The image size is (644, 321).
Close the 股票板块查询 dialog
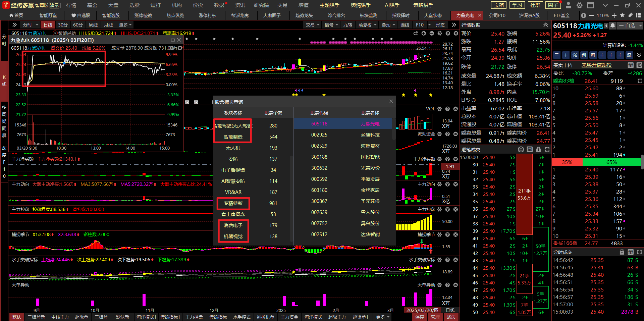pos(391,101)
